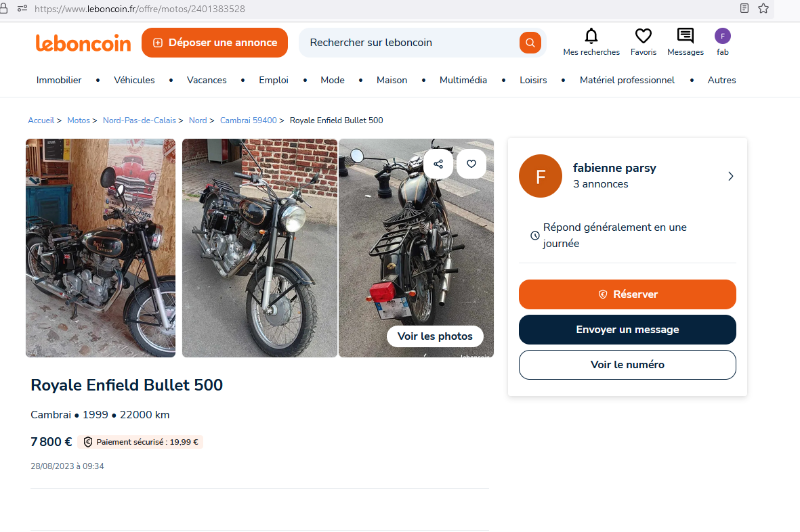
Task: Open first motorcycle photo thumbnail
Action: [x=101, y=248]
